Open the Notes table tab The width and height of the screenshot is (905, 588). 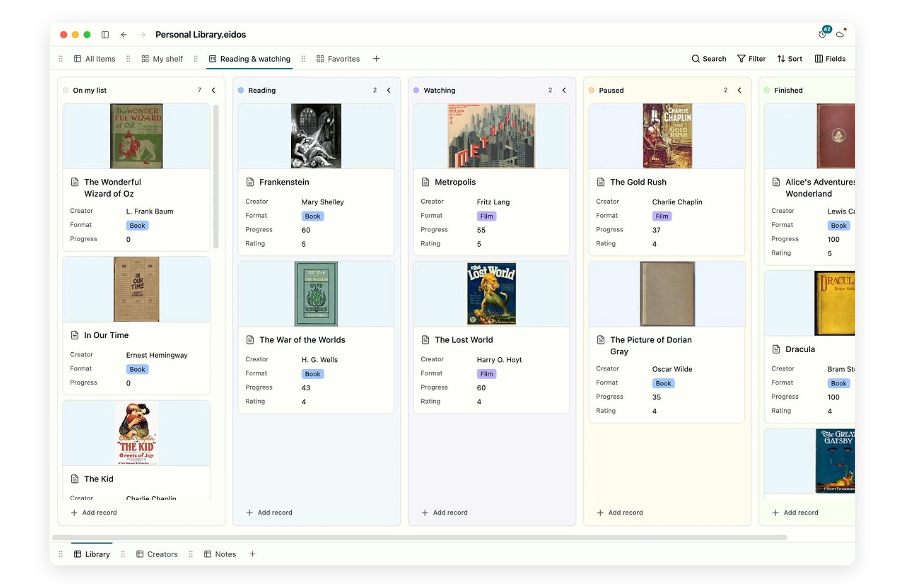tap(220, 554)
